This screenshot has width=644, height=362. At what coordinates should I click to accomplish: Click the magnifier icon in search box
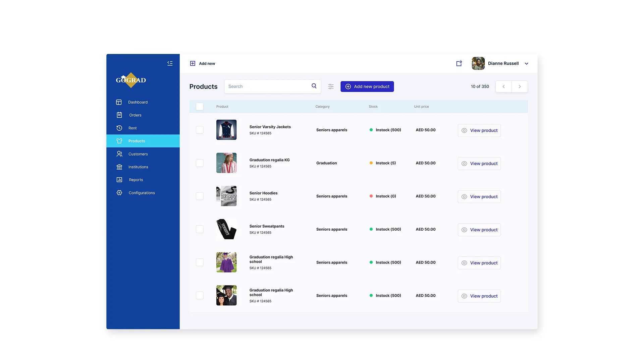point(314,86)
